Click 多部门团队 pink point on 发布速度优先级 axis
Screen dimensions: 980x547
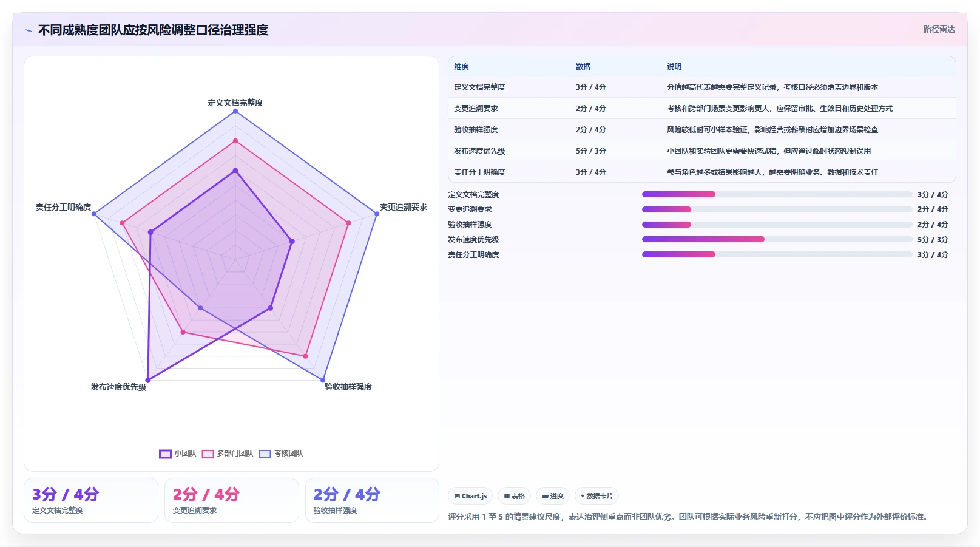click(x=183, y=332)
